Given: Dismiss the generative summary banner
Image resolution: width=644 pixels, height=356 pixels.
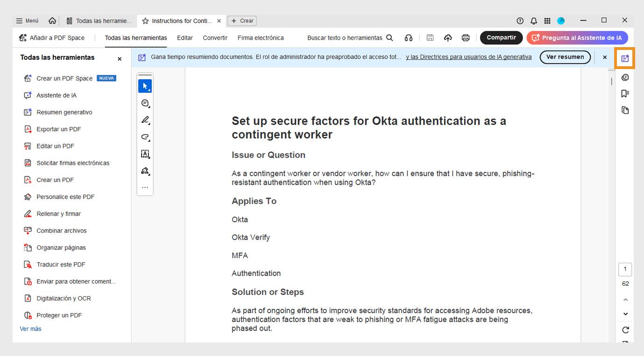Looking at the screenshot, I should [605, 57].
